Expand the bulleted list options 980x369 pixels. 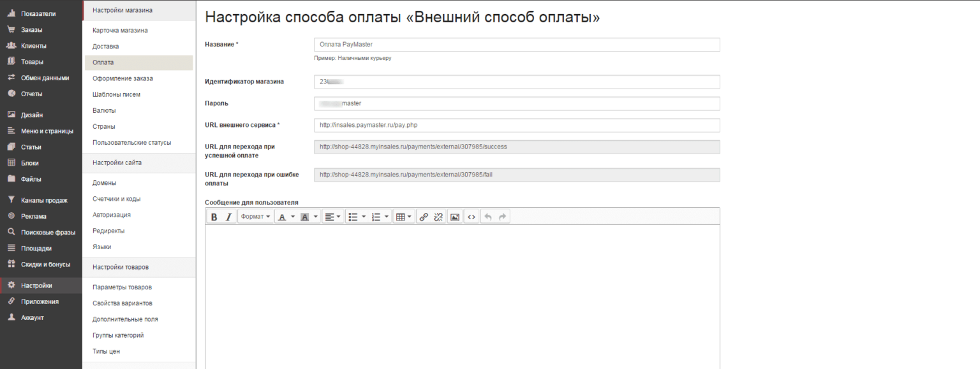click(364, 217)
